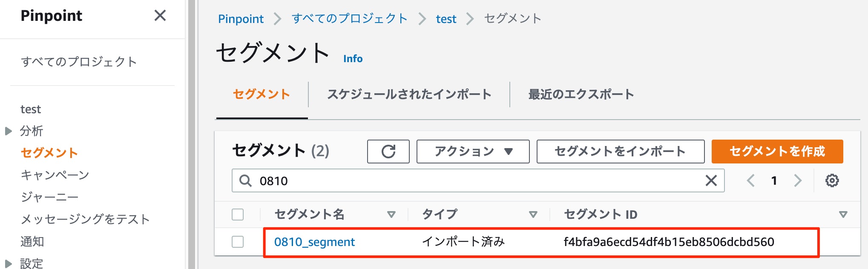Check the checkbox for 0810_segment row
This screenshot has width=868, height=269.
pos(238,241)
